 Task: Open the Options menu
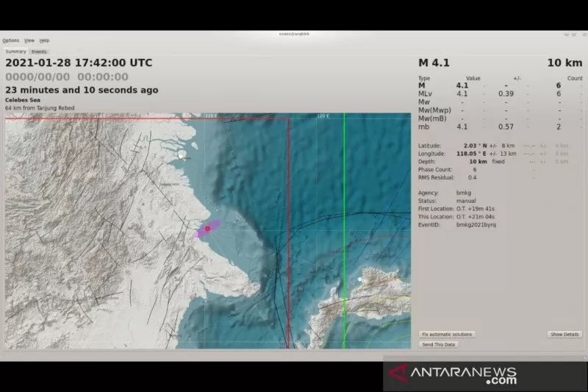(10, 40)
